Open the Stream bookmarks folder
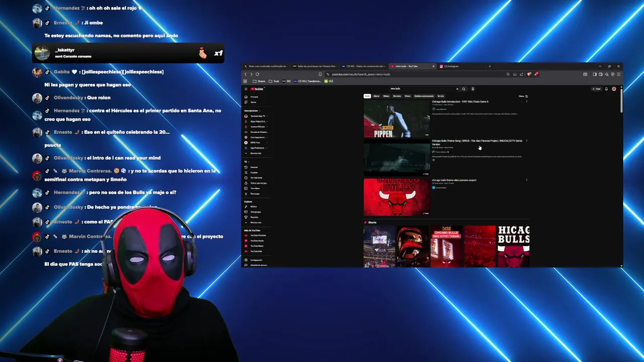Screen dimensions: 644x362 coord(259,81)
